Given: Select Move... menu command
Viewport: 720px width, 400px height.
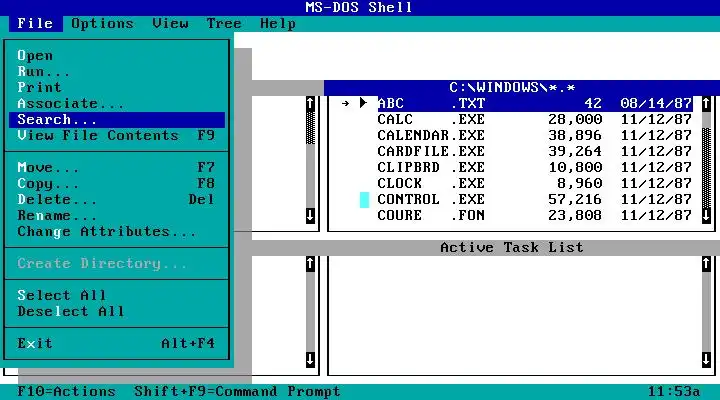Looking at the screenshot, I should (117, 167).
